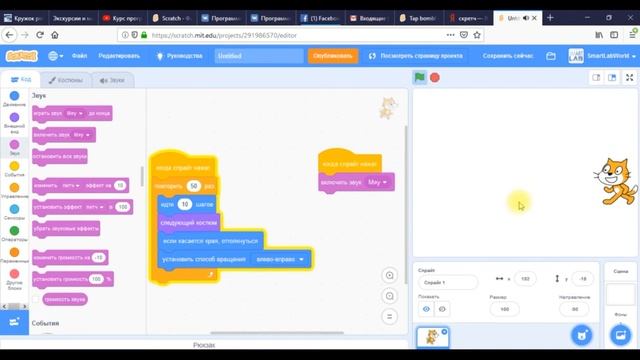The height and width of the screenshot is (360, 640).
Task: Open the My Blocks category
Action: click(14, 279)
